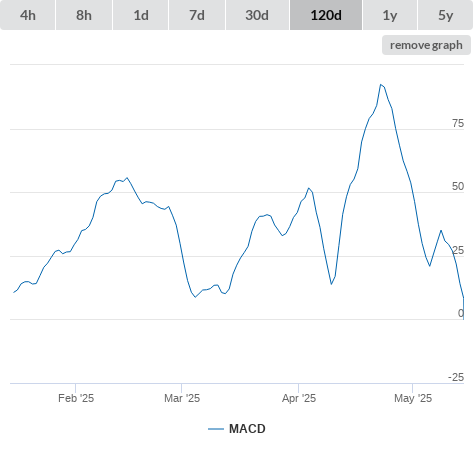Click the blue MACD legend line marker

pyautogui.click(x=216, y=429)
